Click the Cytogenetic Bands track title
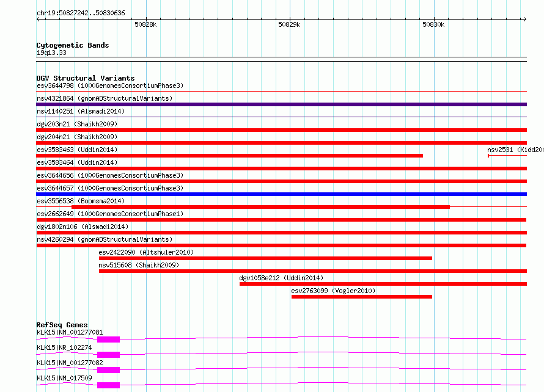 coord(73,45)
